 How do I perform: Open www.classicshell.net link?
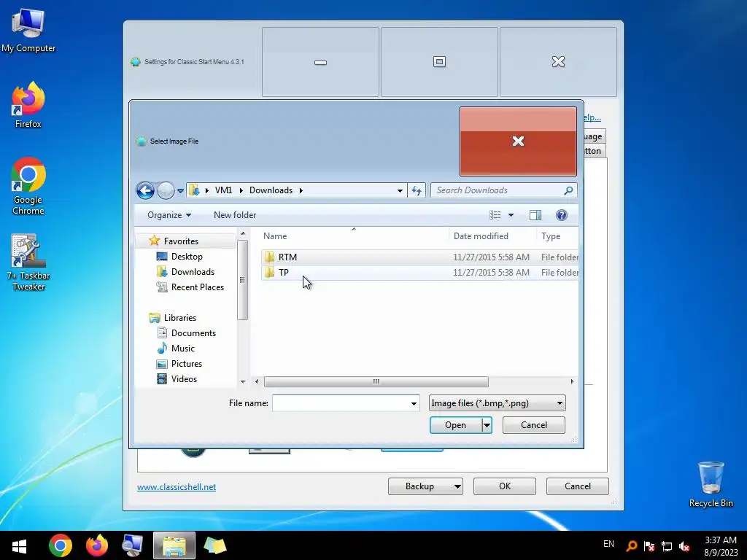(x=177, y=486)
